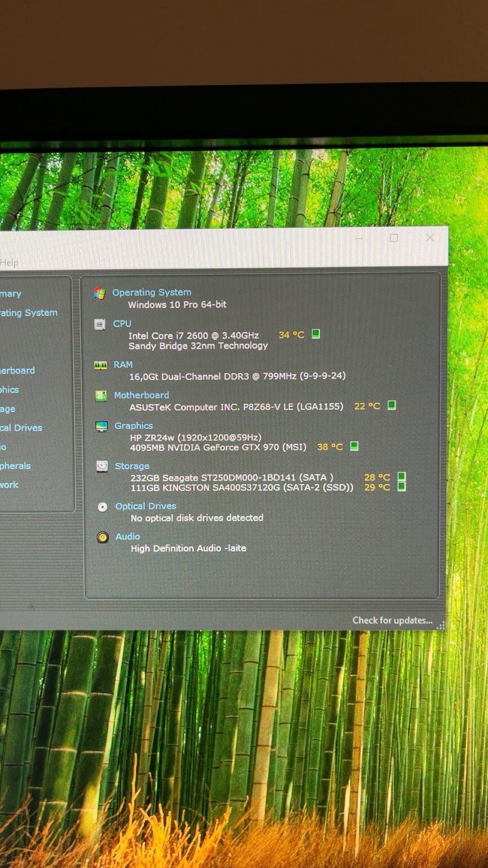Image resolution: width=488 pixels, height=868 pixels.
Task: Click the CPU chip icon
Action: tap(100, 324)
